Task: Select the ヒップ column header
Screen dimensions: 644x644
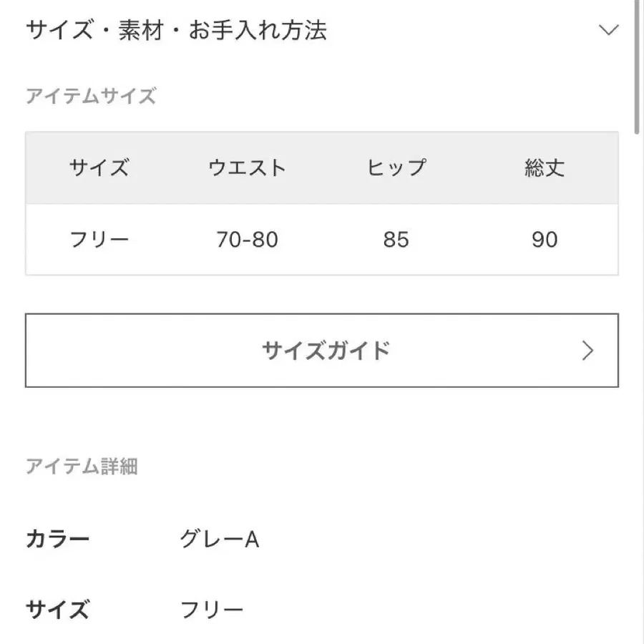Action: point(396,168)
